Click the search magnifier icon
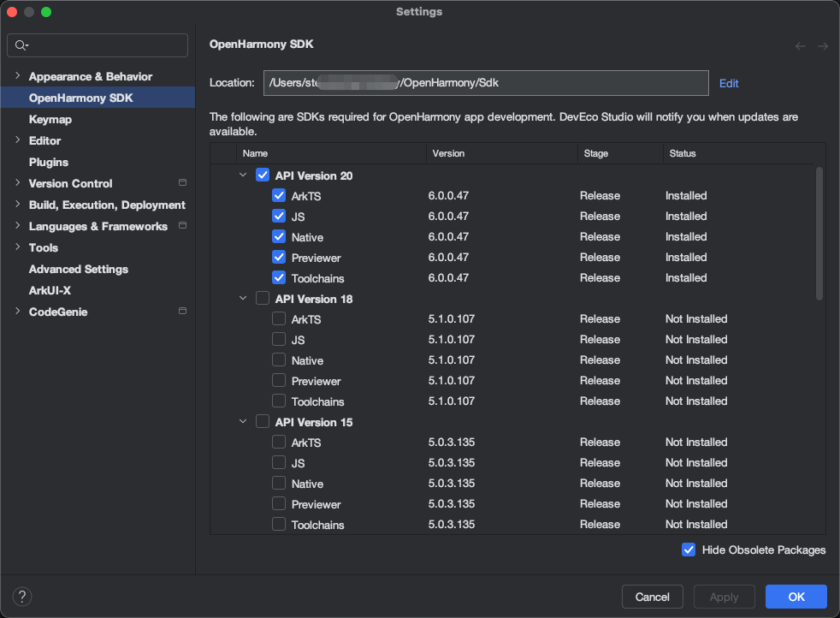840x618 pixels. (21, 45)
